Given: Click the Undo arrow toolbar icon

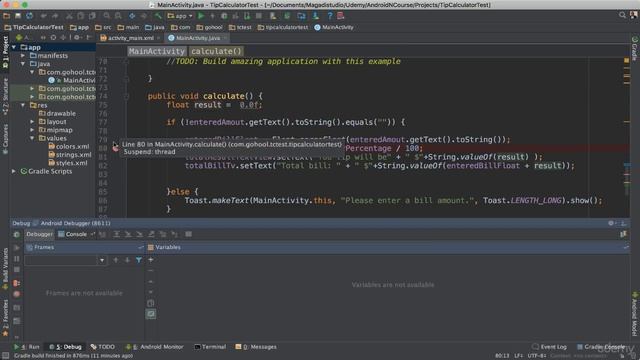Looking at the screenshot, I should coord(43,16).
